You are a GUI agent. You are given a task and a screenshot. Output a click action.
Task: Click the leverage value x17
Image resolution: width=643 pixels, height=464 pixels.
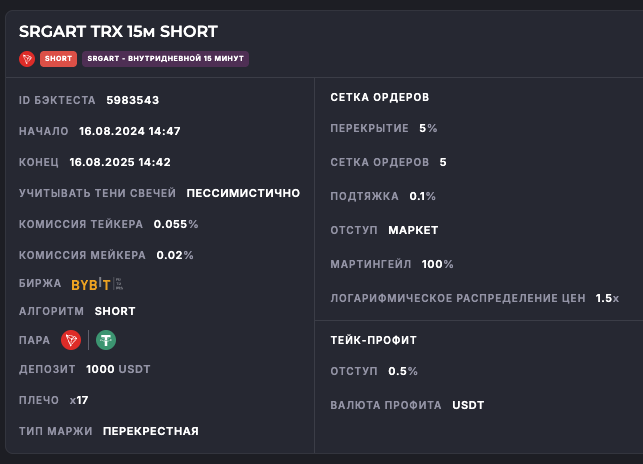(79, 400)
